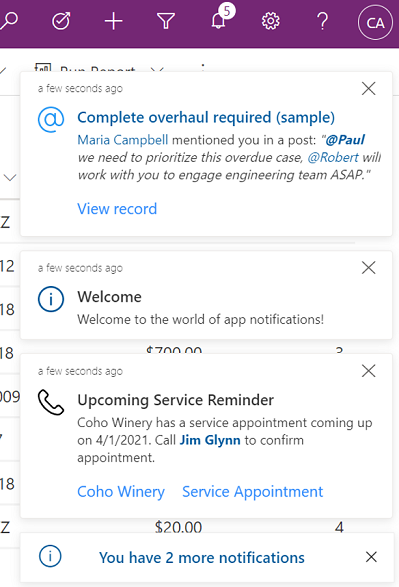Dismiss the Upcoming Service Reminder notification

click(369, 371)
